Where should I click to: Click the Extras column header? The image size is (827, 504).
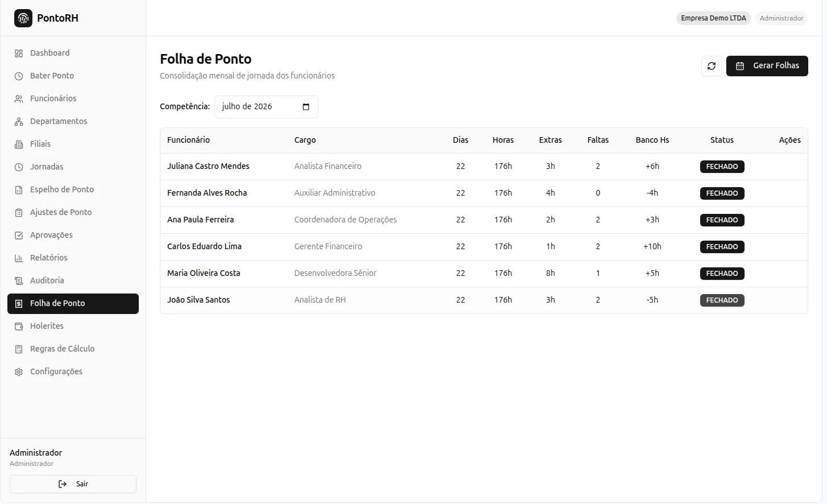pos(551,140)
